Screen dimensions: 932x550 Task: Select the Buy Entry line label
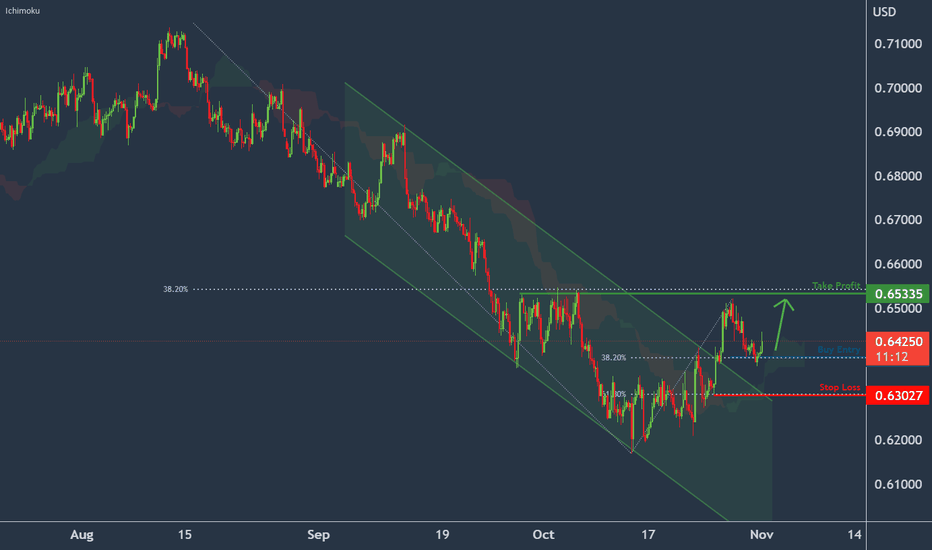click(x=839, y=350)
